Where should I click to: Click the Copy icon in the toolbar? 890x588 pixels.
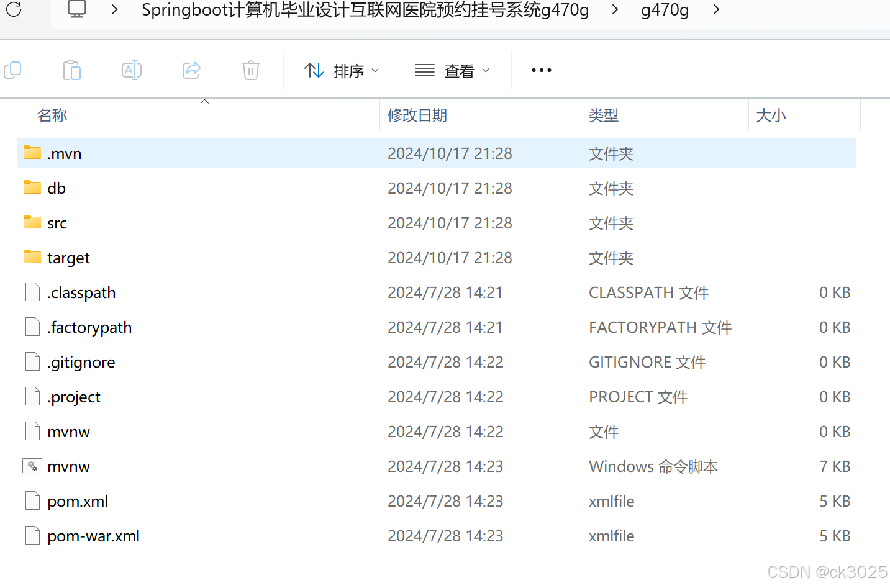pyautogui.click(x=12, y=70)
